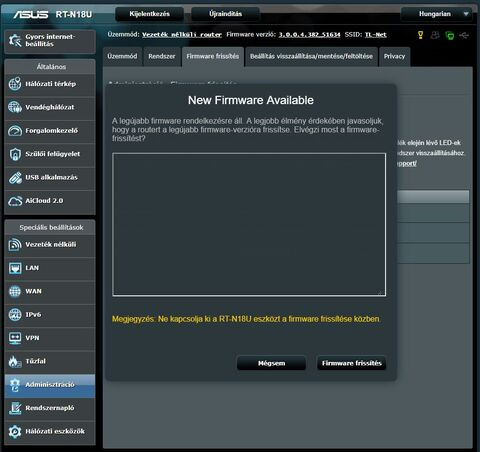Click the Vezeték nélküli wireless icon
480x452 pixels.
click(x=15, y=244)
